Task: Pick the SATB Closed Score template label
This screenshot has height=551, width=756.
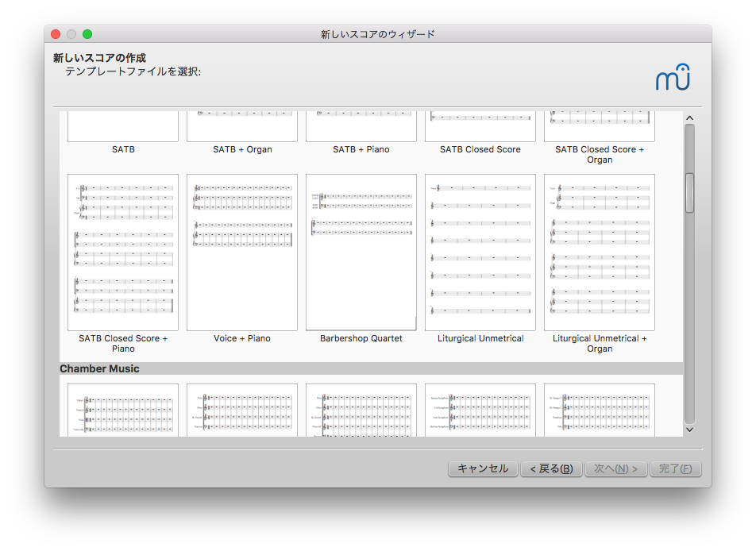Action: (x=480, y=149)
